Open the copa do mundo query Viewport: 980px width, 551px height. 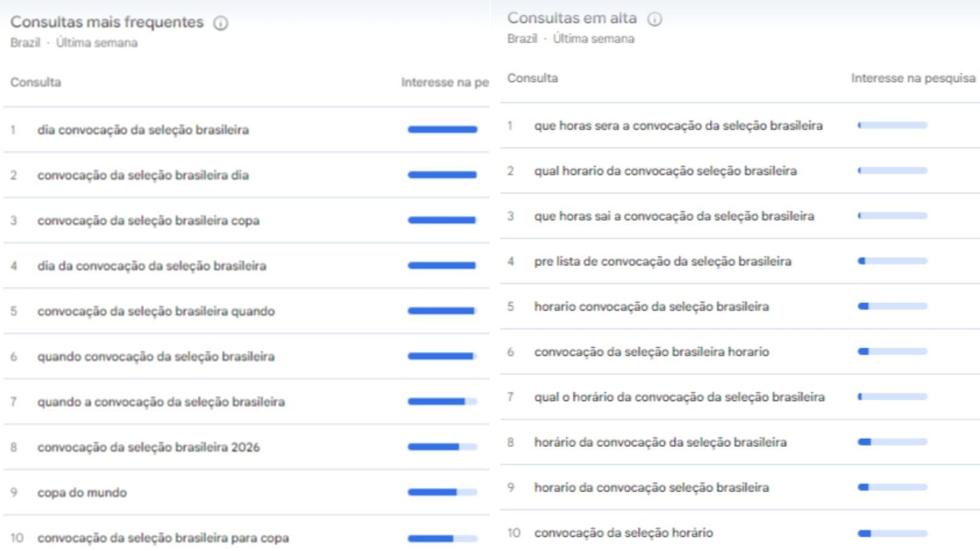click(81, 492)
